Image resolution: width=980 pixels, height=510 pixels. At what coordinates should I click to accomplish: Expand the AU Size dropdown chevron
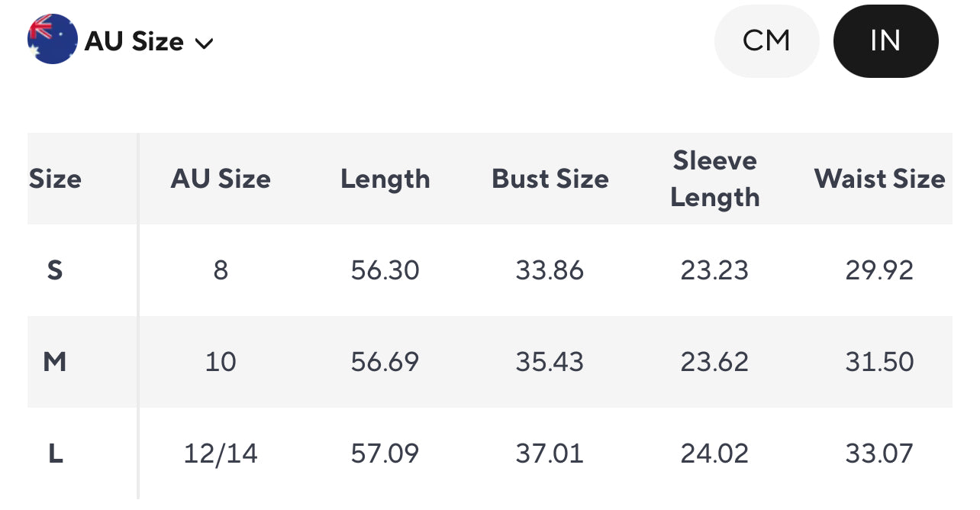tap(204, 43)
